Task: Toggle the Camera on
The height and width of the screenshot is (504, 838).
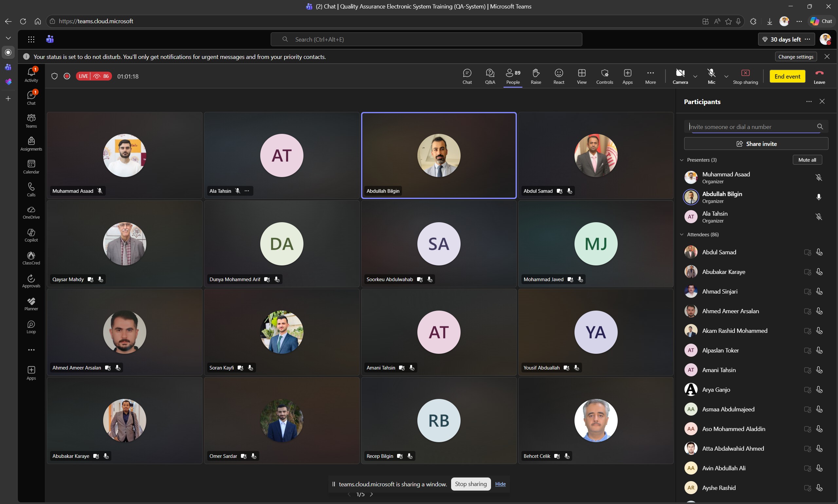Action: (x=680, y=76)
